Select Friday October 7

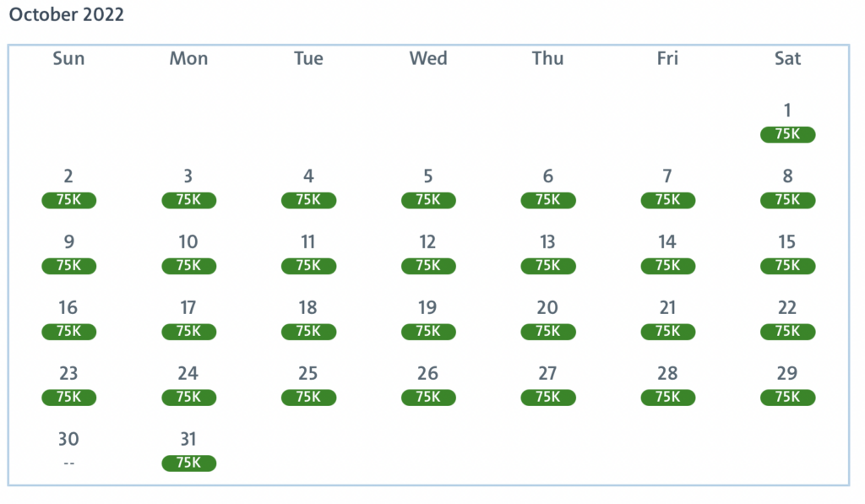(667, 187)
